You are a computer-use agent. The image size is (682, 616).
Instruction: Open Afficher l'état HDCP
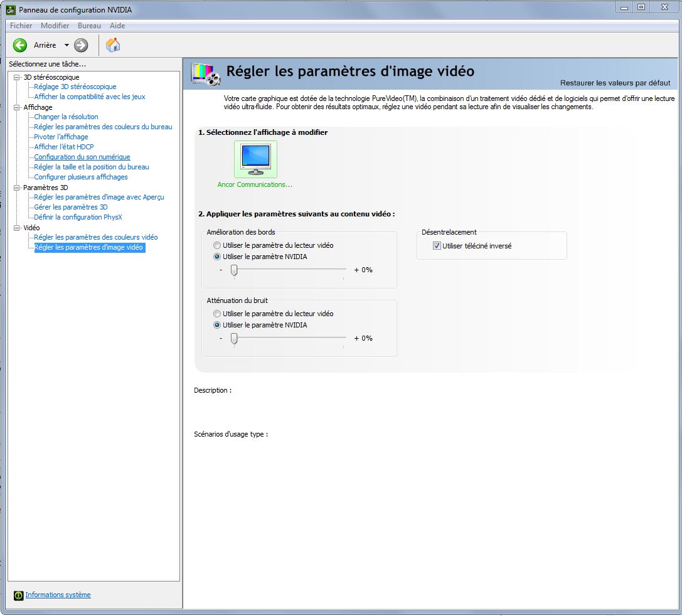[64, 147]
